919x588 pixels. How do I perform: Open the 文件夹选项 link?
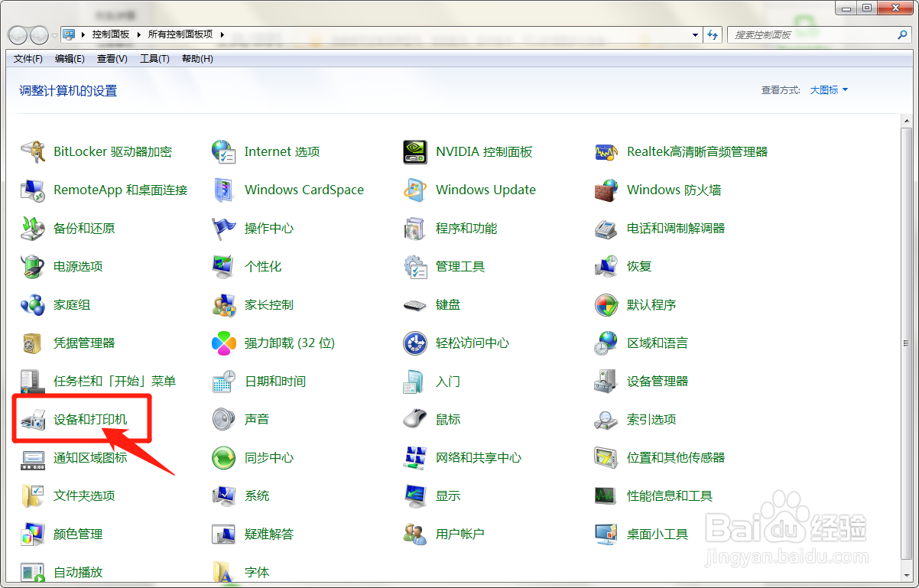point(84,495)
